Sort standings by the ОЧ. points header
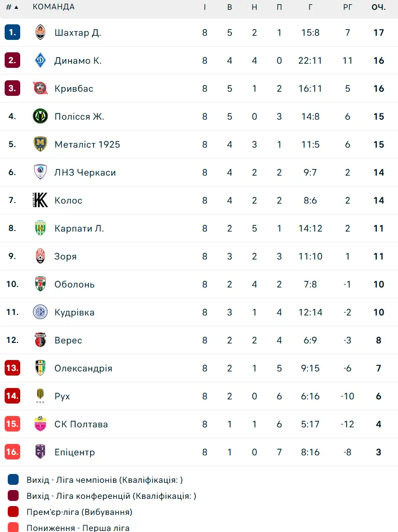This screenshot has width=398, height=532. click(x=378, y=7)
